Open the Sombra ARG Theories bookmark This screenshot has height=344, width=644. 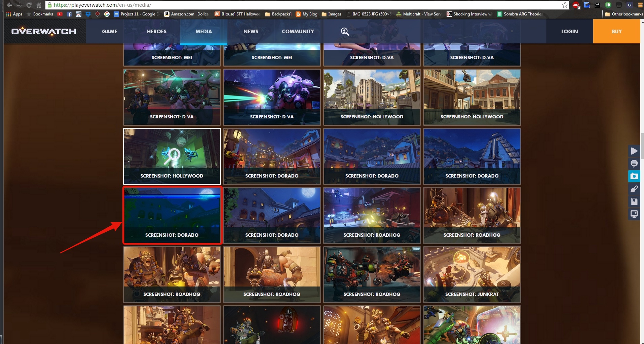[x=520, y=14]
